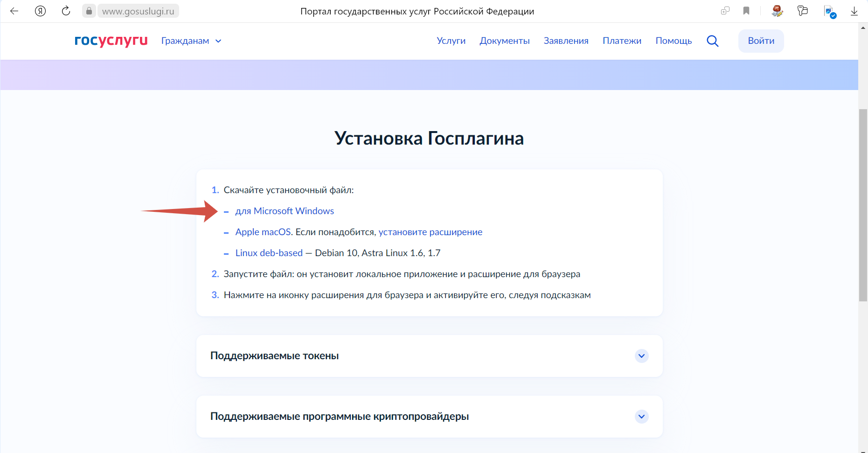Open the Услуги menu item
868x453 pixels.
click(x=451, y=41)
